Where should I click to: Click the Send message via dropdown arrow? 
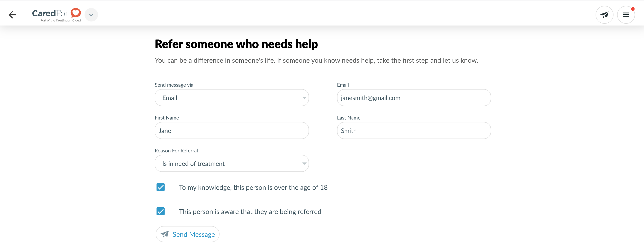click(304, 98)
